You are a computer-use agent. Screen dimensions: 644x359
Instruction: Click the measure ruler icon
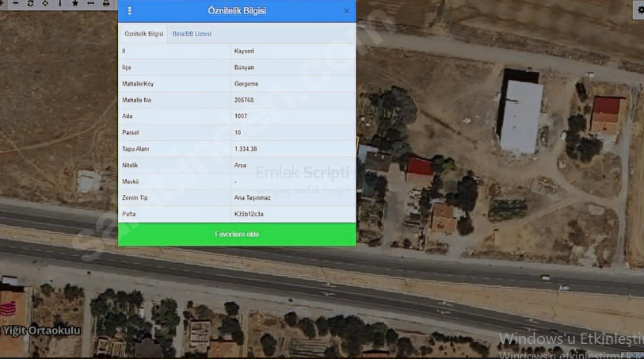90,3
